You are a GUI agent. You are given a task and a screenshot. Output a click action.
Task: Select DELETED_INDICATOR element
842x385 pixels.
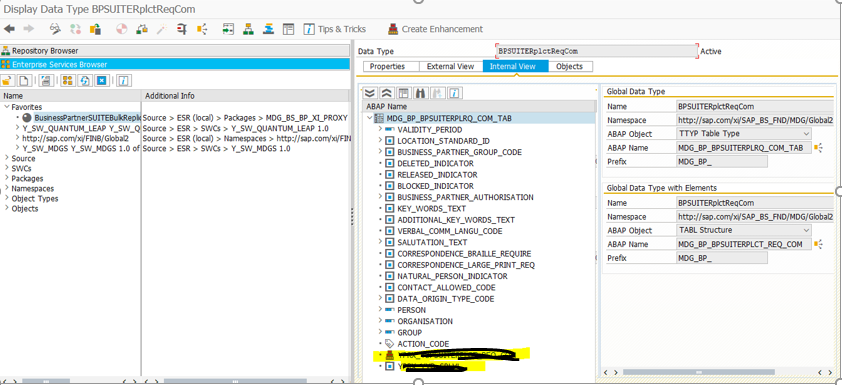point(435,163)
